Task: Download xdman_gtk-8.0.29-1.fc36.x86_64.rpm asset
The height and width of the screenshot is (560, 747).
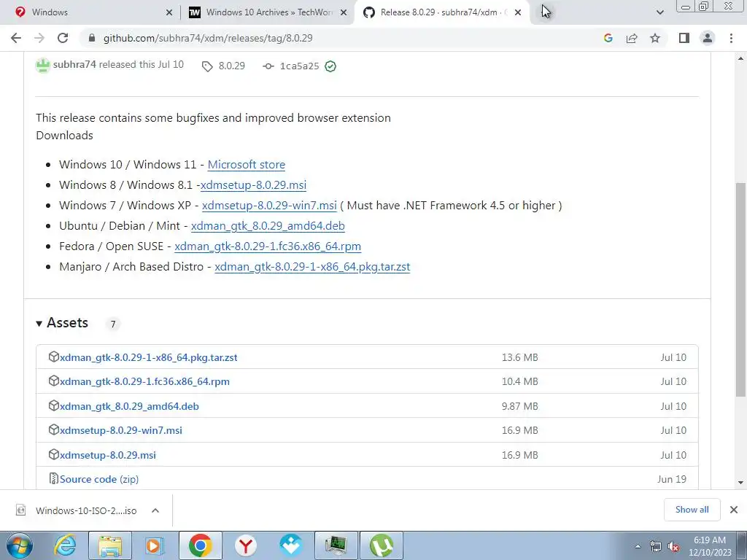Action: pyautogui.click(x=144, y=381)
